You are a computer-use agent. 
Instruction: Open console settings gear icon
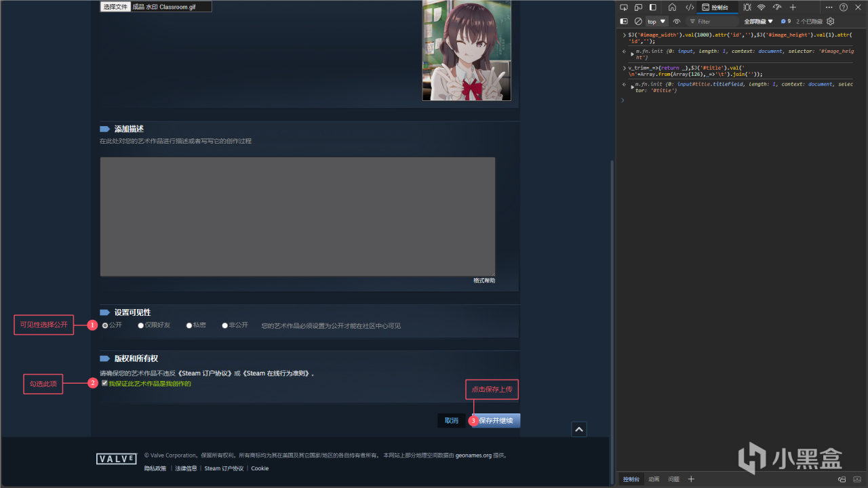(x=830, y=22)
